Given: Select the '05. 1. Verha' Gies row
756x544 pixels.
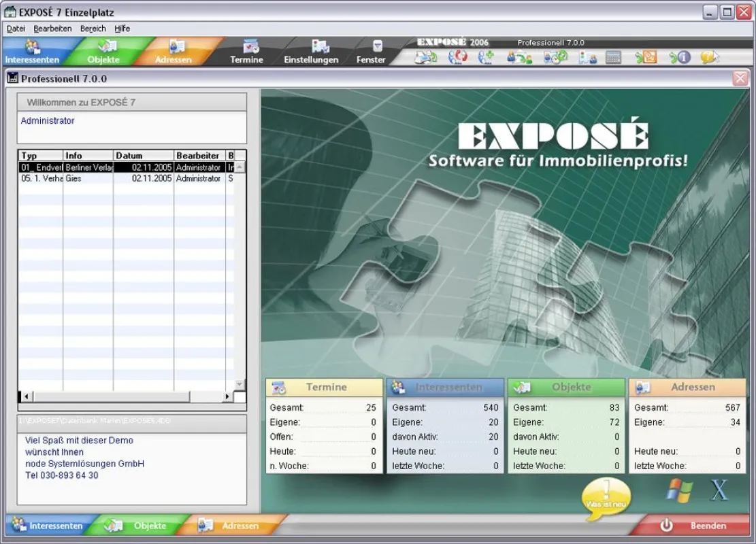Looking at the screenshot, I should [127, 178].
